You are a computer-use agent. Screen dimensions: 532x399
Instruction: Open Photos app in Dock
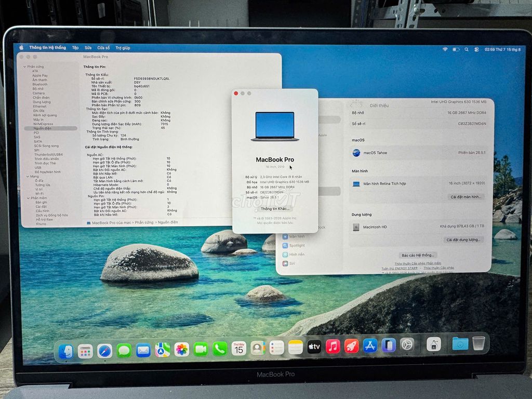181,350
